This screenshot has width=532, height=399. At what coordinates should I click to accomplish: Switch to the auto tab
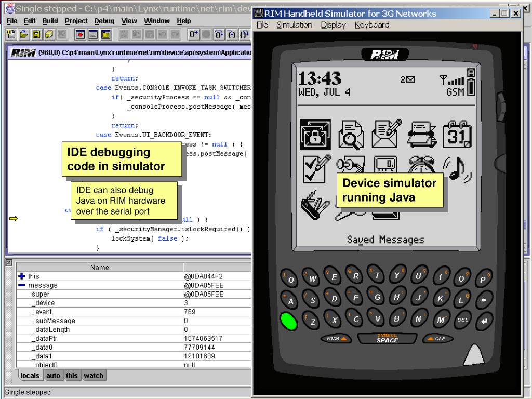pos(53,376)
